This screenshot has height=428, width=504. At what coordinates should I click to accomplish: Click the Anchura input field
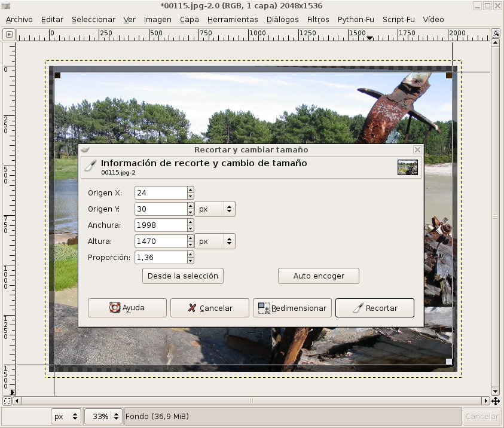(x=161, y=225)
